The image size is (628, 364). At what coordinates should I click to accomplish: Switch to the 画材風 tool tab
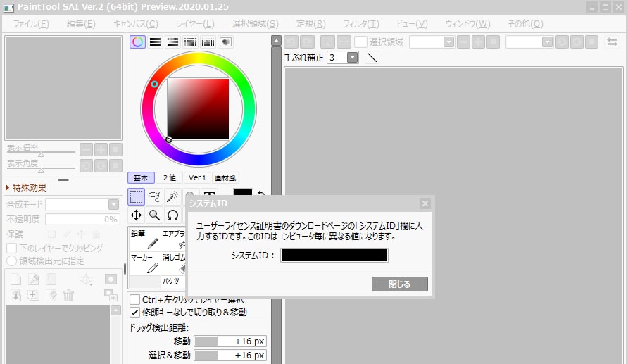pyautogui.click(x=225, y=178)
